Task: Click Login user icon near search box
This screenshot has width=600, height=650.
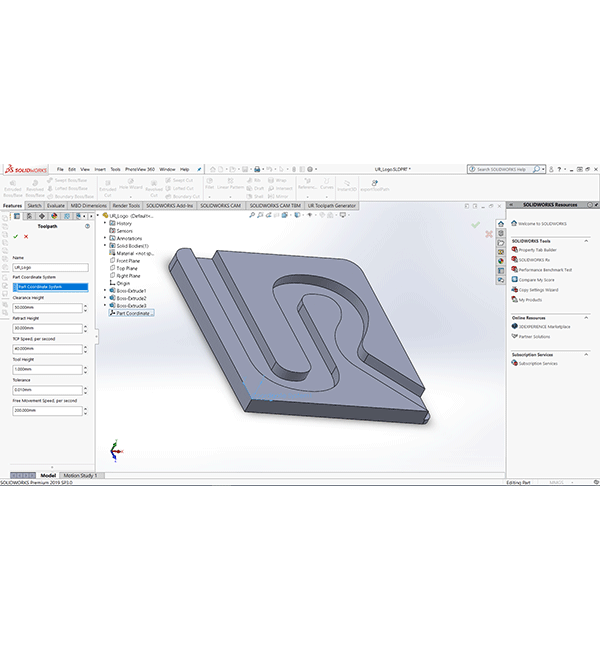Action: pos(551,169)
